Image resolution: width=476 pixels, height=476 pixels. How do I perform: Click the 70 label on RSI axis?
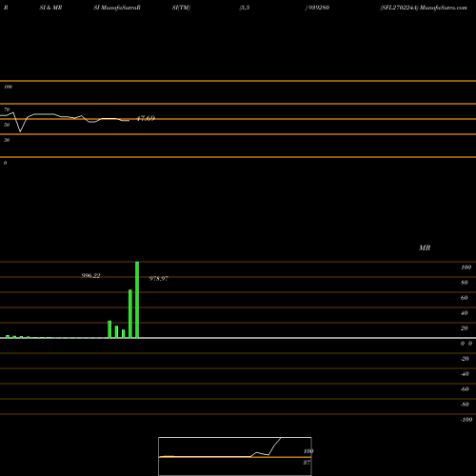click(x=7, y=109)
